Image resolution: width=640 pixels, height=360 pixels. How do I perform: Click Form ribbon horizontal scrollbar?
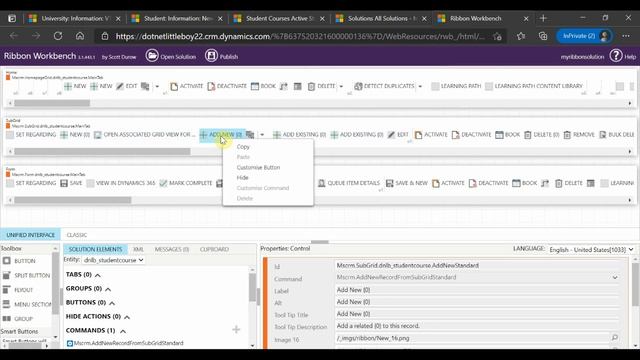tap(73, 200)
